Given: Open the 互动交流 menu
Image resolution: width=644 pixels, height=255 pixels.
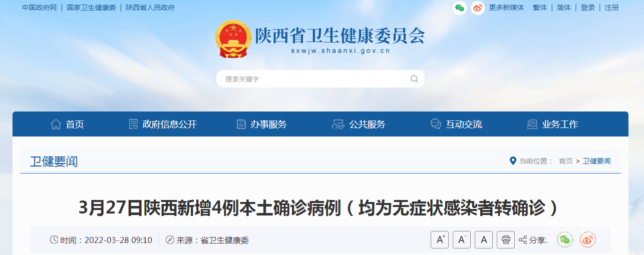Looking at the screenshot, I should pyautogui.click(x=456, y=124).
